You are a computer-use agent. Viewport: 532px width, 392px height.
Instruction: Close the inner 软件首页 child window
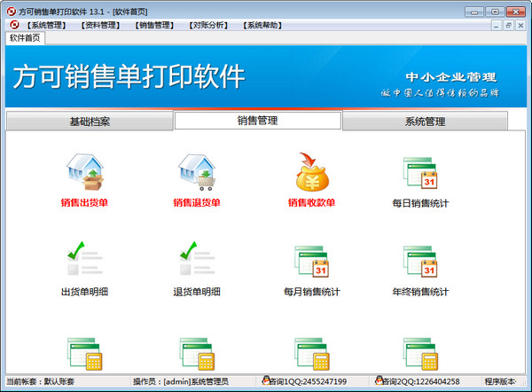pyautogui.click(x=520, y=26)
